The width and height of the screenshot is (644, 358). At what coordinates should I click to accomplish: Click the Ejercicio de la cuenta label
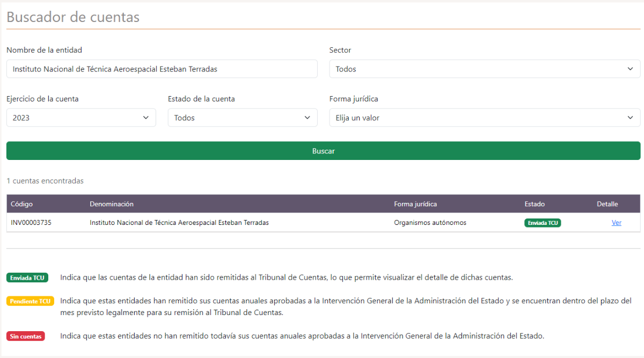coord(42,99)
